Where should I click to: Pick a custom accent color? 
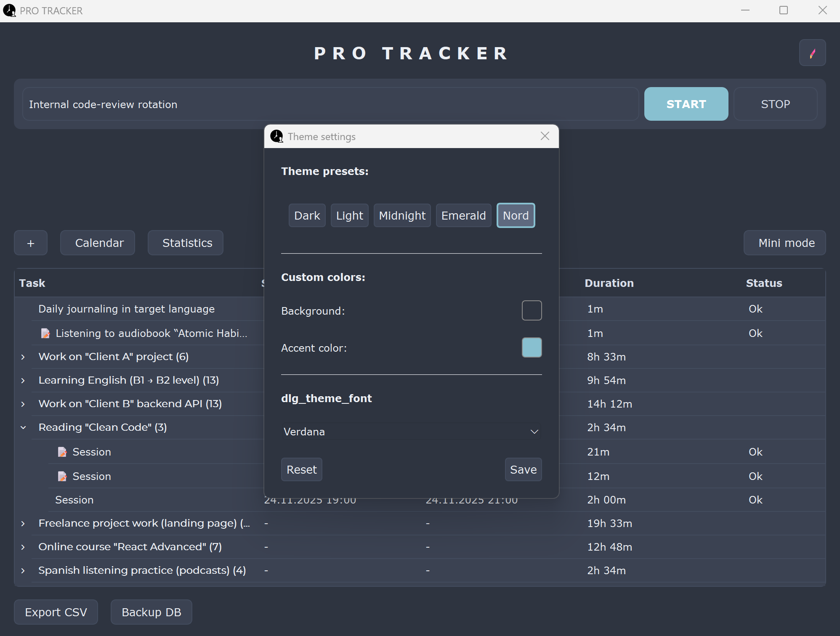[x=532, y=347]
